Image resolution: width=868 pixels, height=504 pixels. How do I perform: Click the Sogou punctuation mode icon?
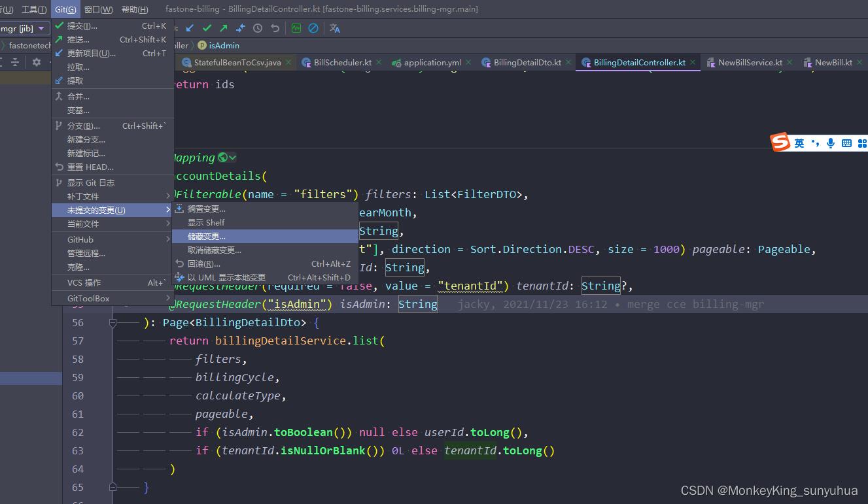[x=815, y=143]
